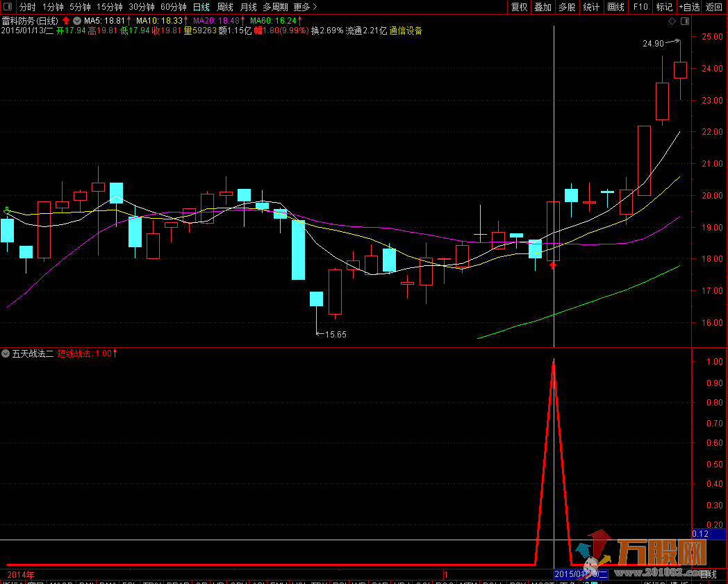The image size is (728, 584).
Task: Open the 多股 multi-stock view
Action: [x=567, y=7]
